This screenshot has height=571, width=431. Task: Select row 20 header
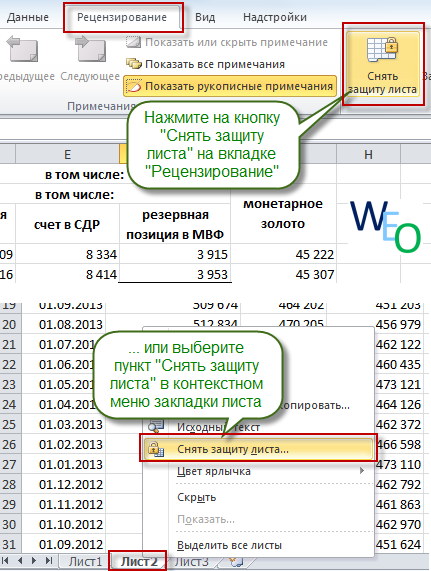point(10,324)
